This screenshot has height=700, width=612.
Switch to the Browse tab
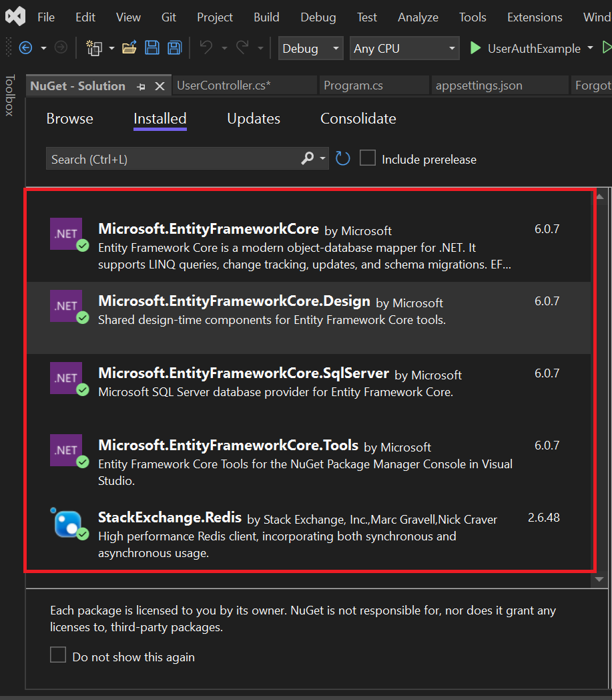click(69, 119)
